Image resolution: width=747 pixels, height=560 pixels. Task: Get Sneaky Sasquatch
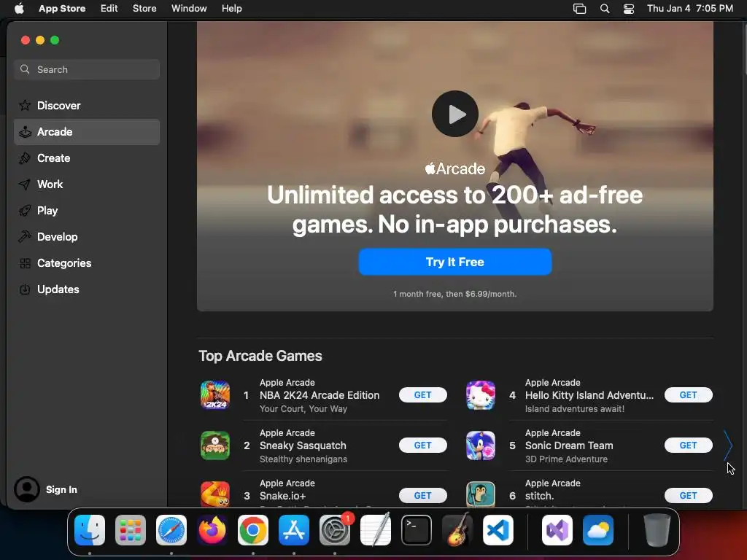[422, 446]
